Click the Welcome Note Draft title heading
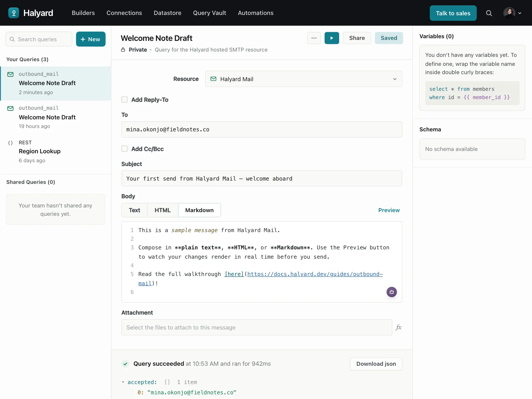 [157, 38]
